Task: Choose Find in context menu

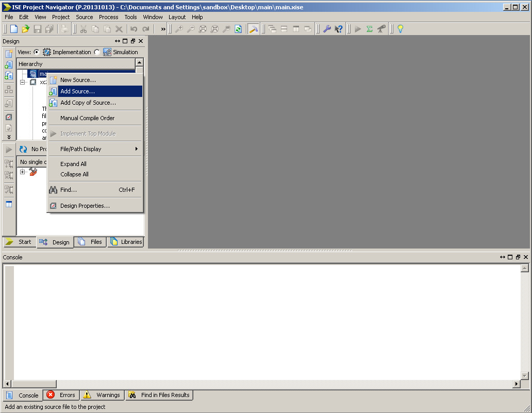Action: (x=95, y=190)
